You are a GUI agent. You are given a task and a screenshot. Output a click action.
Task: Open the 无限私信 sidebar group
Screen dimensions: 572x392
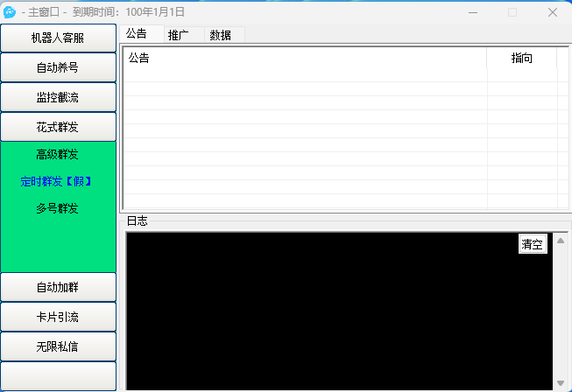[x=58, y=346]
